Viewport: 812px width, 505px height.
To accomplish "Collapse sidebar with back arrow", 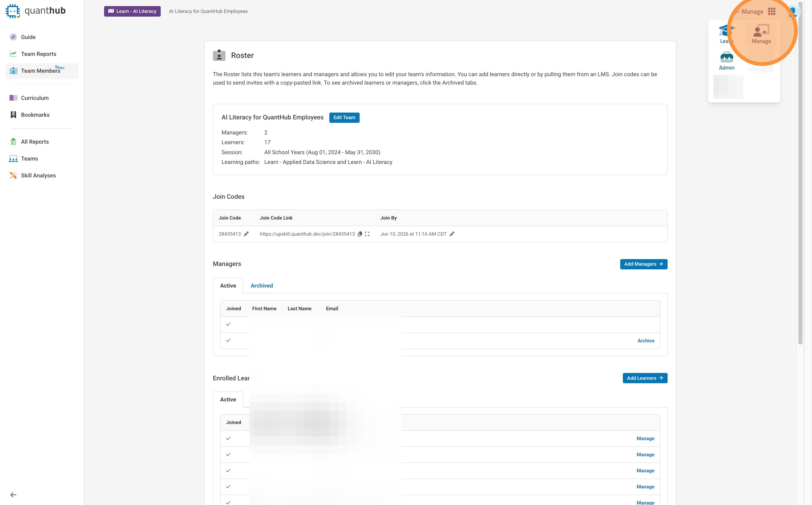I will (13, 495).
